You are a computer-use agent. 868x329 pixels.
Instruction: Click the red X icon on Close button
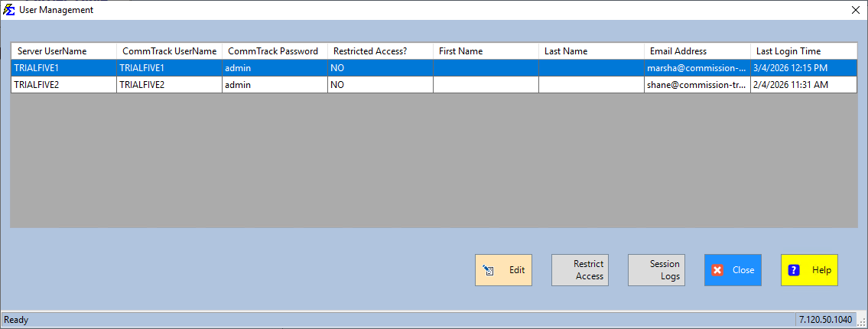coord(717,270)
